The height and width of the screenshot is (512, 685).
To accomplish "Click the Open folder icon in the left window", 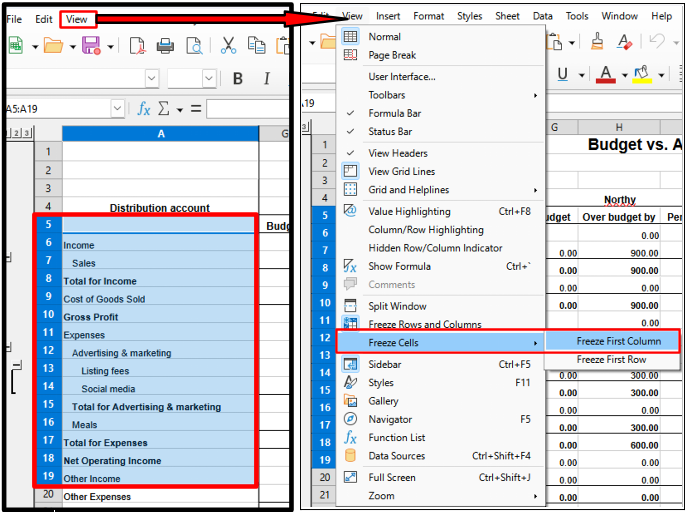I will 53,45.
